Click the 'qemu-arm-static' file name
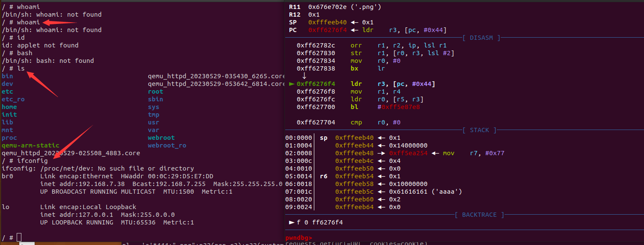The width and height of the screenshot is (644, 245). (30, 145)
